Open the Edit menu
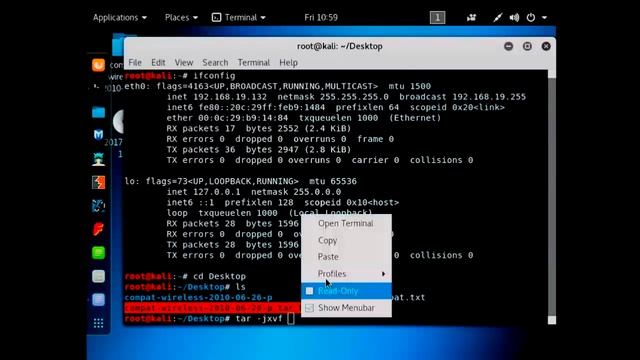 [x=158, y=62]
